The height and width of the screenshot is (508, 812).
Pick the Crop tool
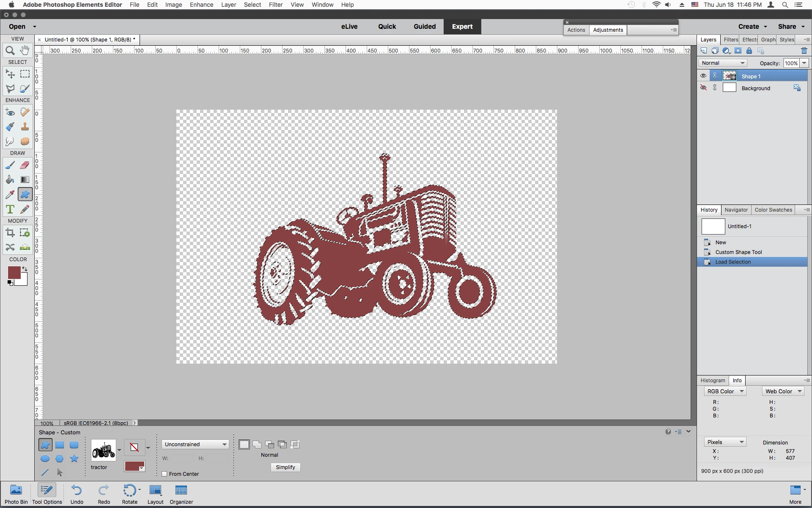(10, 232)
